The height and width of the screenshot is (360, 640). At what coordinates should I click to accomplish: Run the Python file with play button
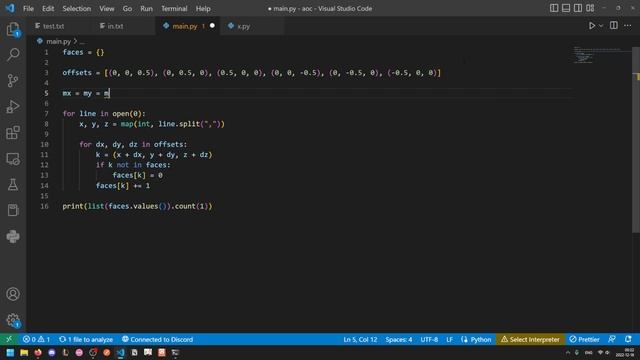(x=591, y=26)
